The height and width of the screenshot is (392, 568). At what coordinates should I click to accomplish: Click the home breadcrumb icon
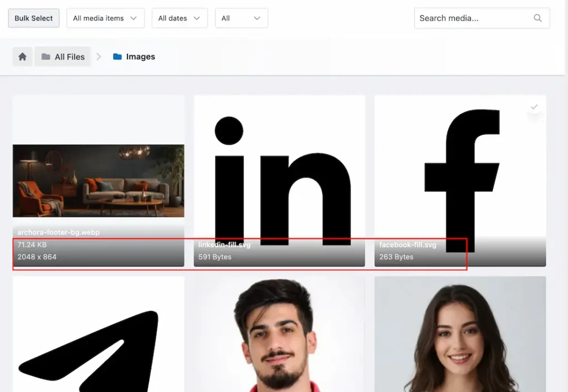point(22,57)
